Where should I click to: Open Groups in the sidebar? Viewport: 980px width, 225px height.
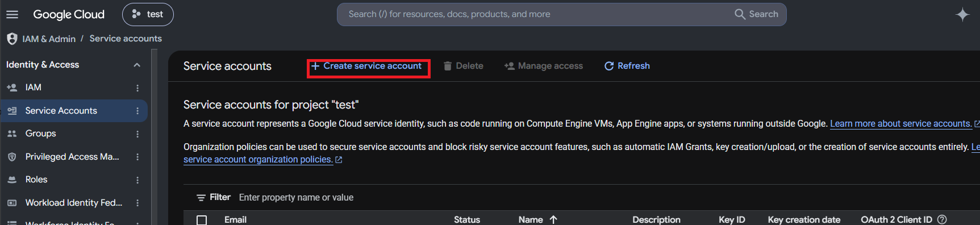pyautogui.click(x=41, y=134)
